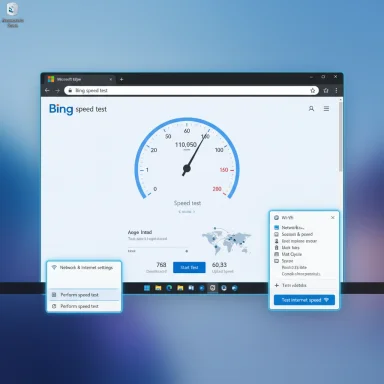The width and height of the screenshot is (384, 384).
Task: Open the hamburger menu on Bing page
Action: pos(326,109)
